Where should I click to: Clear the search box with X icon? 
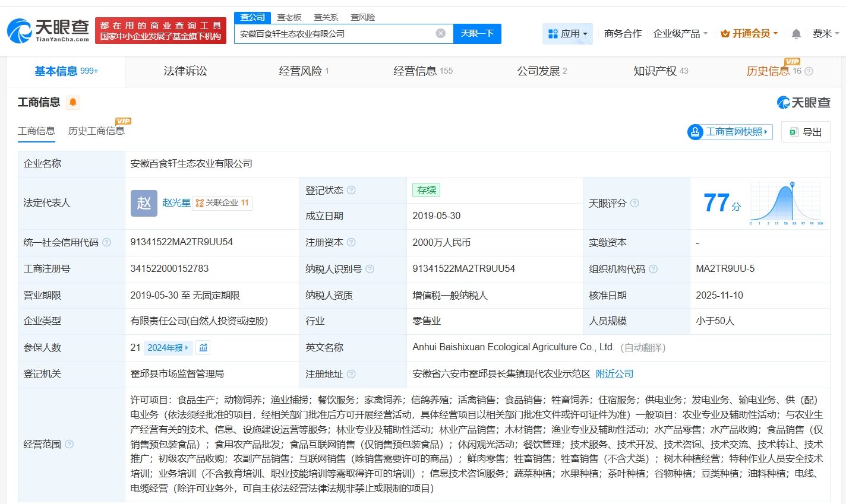click(440, 33)
